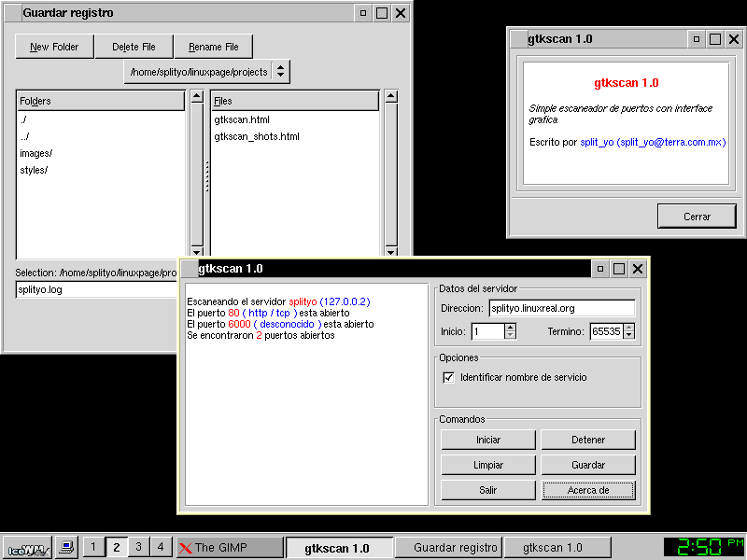Screen dimensions: 747x560
Task: Click the red X icon of The GIMP task
Action: click(x=185, y=548)
